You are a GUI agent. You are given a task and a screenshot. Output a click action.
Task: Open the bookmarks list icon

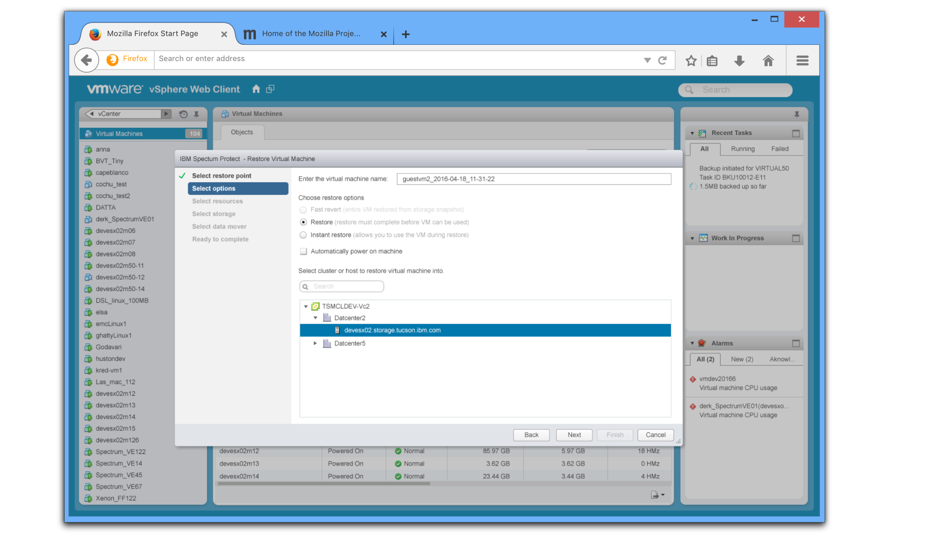[712, 61]
